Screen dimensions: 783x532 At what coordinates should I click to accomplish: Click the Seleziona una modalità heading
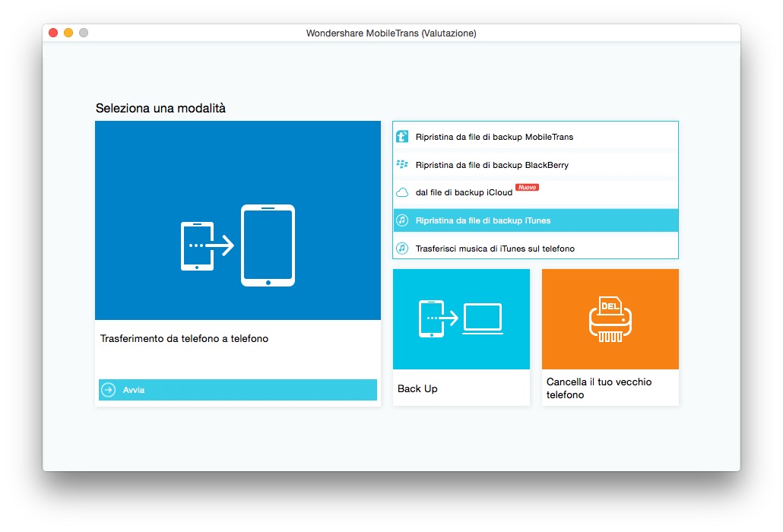160,108
